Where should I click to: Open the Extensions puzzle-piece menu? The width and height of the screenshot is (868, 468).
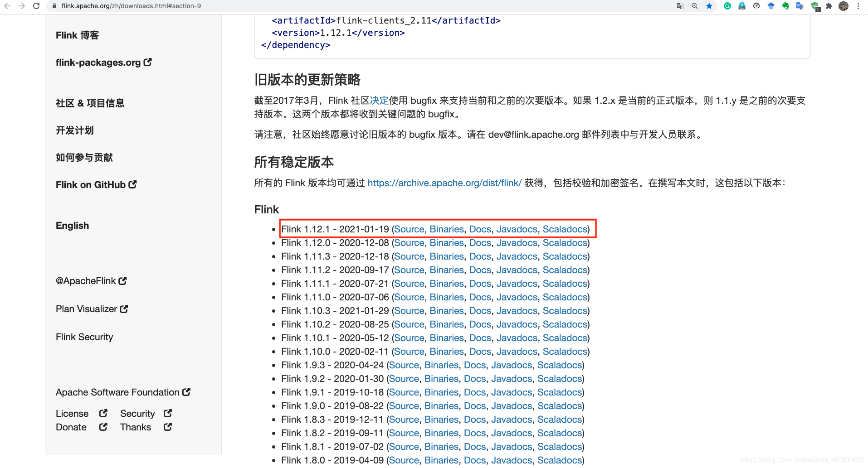[829, 6]
